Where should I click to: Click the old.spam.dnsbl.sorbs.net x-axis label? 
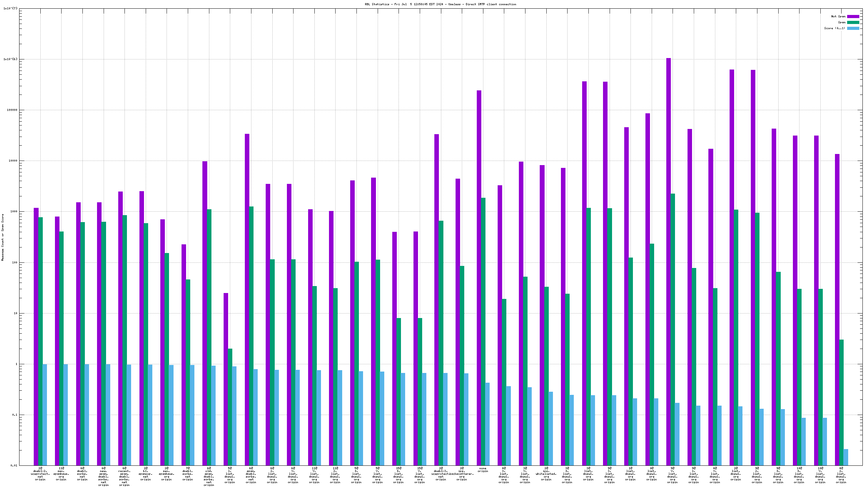[x=209, y=475]
